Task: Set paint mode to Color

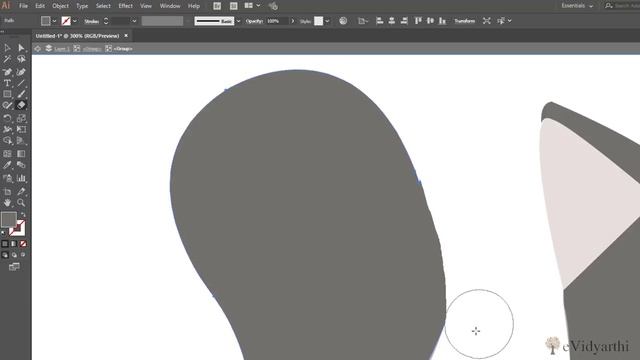Action: [x=5, y=244]
